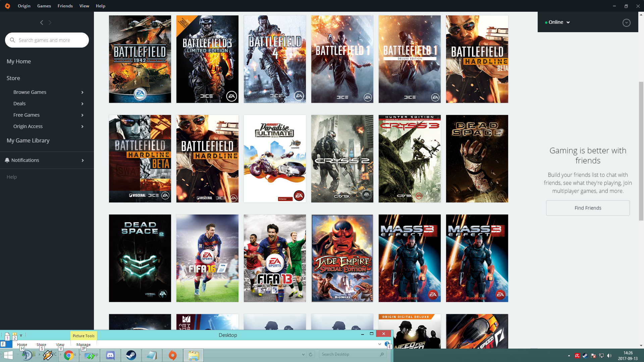Viewport: 644px width, 362px height.
Task: Open Quick Access Toolbar customize dropdown
Action: coord(21,335)
